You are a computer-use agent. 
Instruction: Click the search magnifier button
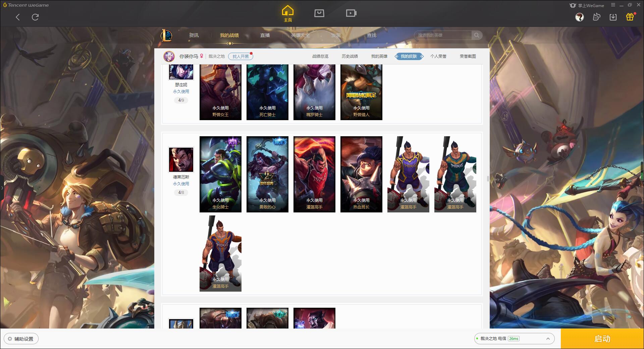476,35
